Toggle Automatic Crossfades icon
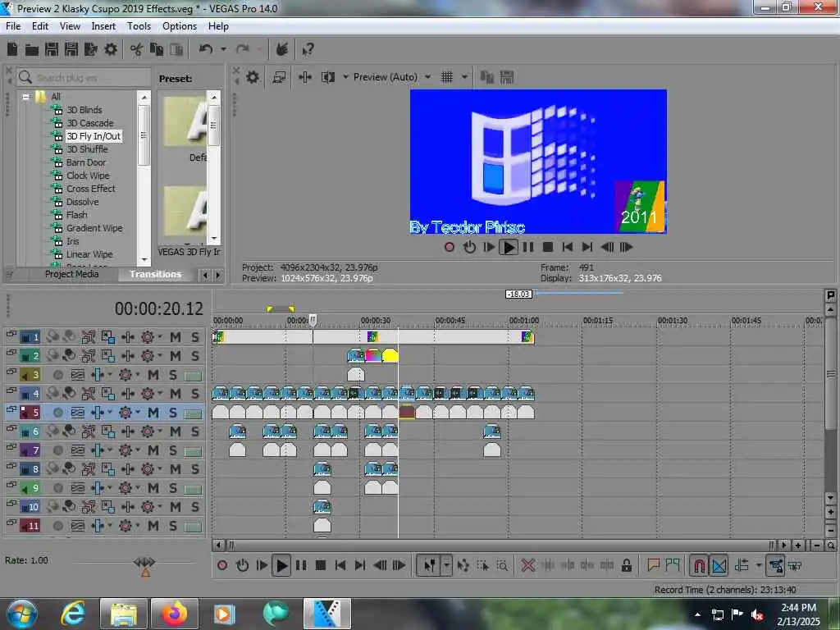The width and height of the screenshot is (840, 630). click(x=719, y=565)
